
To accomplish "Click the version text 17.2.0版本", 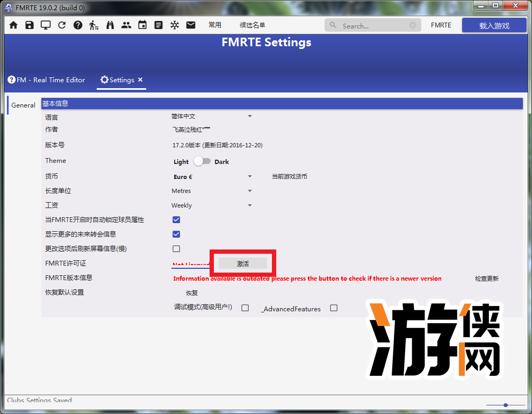I will click(218, 145).
